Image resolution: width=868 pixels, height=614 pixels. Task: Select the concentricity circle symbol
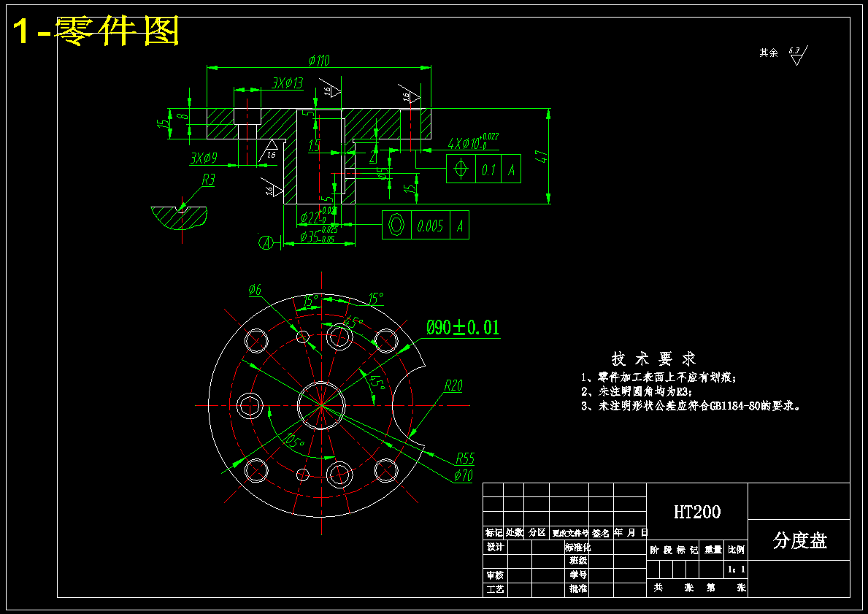pyautogui.click(x=396, y=225)
